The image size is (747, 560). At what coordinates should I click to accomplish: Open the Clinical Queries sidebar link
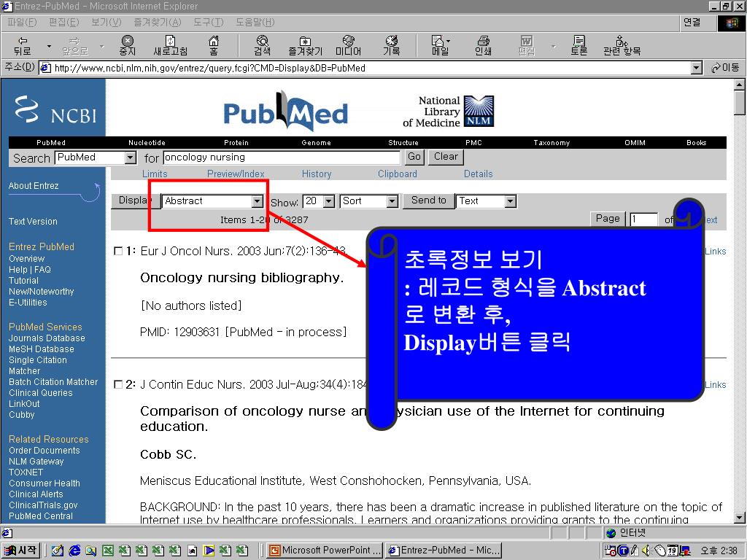click(41, 393)
